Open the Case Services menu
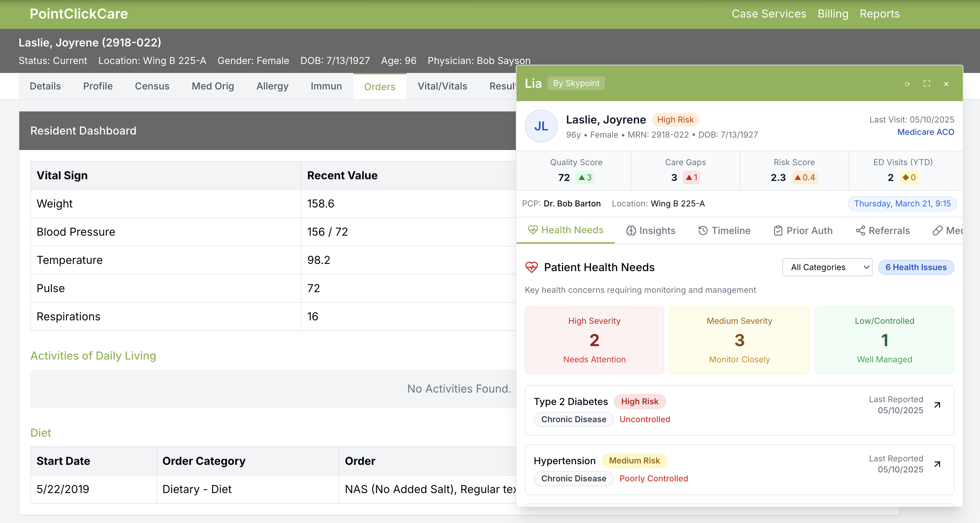Viewport: 980px width, 523px height. click(769, 14)
